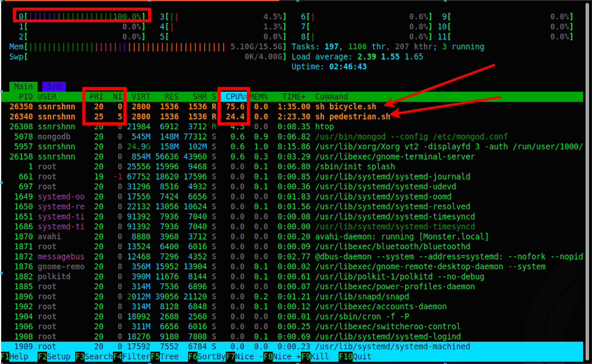Activate the Filter function key

(132, 356)
